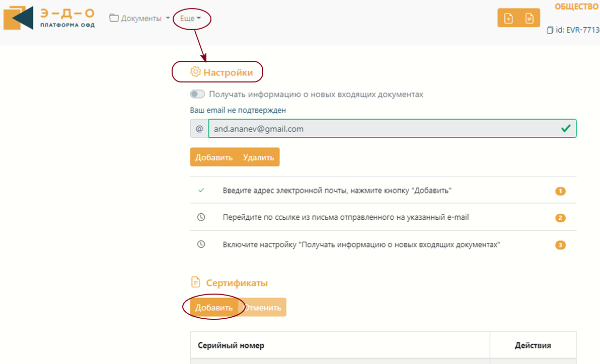Click Добавить button under the email field
The image size is (600, 364).
(214, 157)
